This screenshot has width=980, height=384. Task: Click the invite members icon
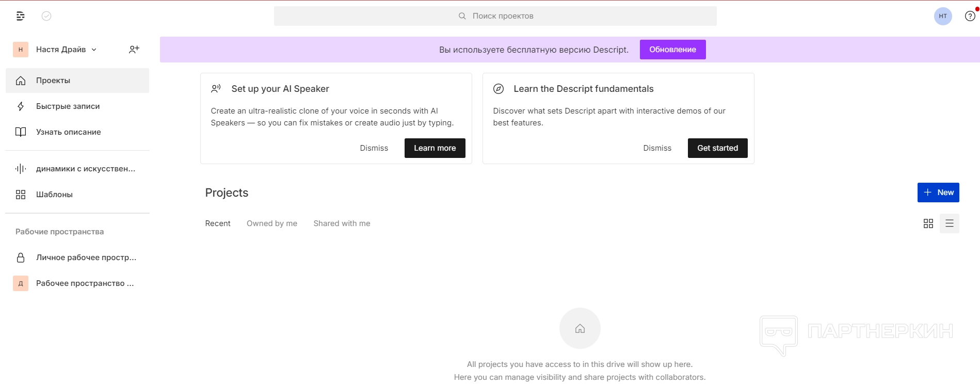click(x=134, y=50)
